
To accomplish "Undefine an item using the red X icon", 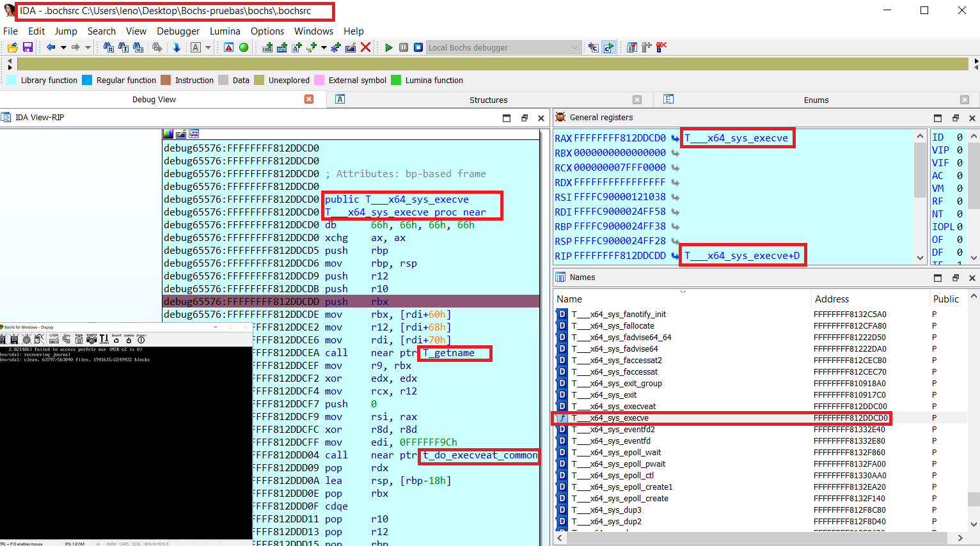I will click(366, 47).
